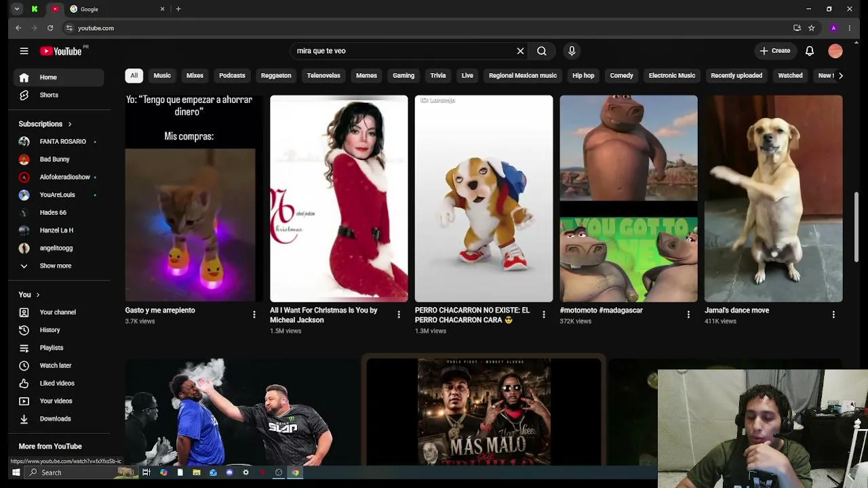Open the Windows Start menu
This screenshot has height=488, width=868.
pos(16,472)
